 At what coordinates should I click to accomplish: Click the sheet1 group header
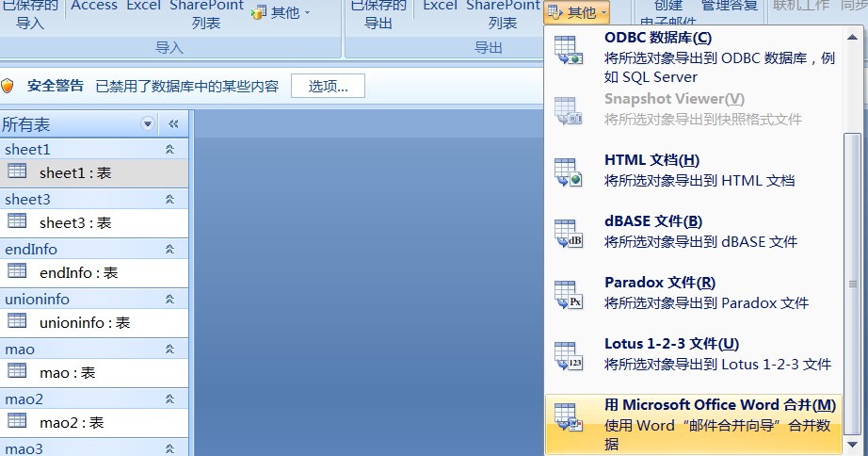94,149
